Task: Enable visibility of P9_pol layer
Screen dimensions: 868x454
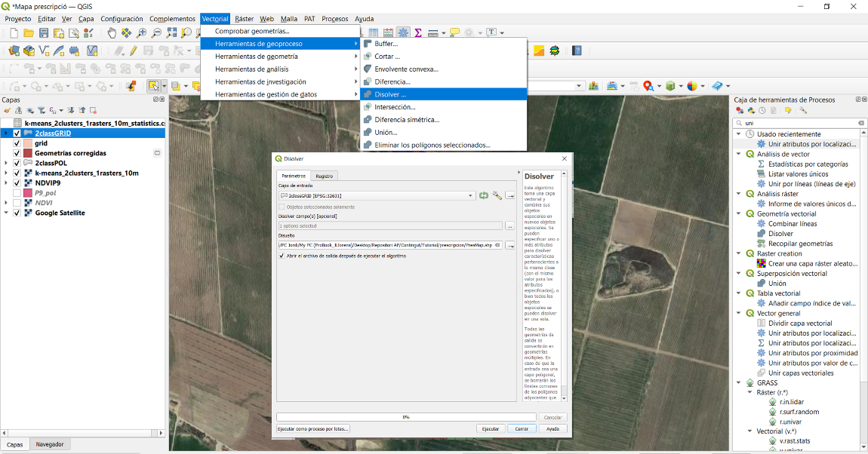Action: (17, 193)
